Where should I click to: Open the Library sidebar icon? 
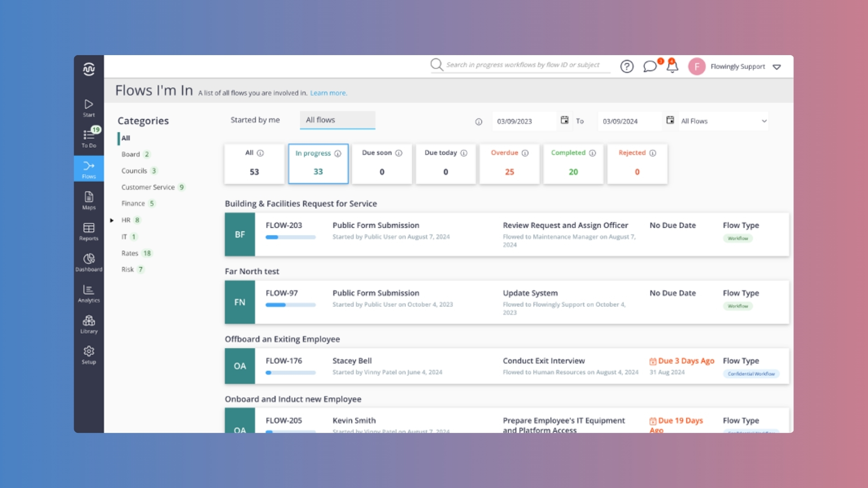89,324
